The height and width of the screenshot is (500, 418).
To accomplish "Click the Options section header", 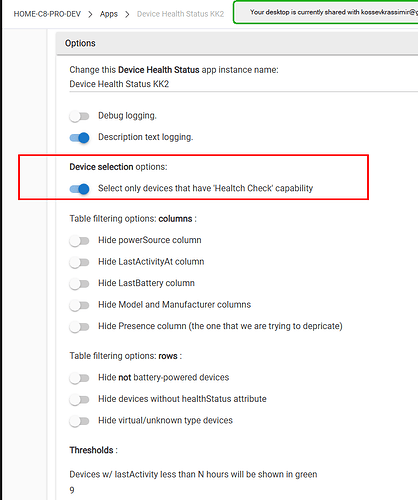I will pos(237,43).
